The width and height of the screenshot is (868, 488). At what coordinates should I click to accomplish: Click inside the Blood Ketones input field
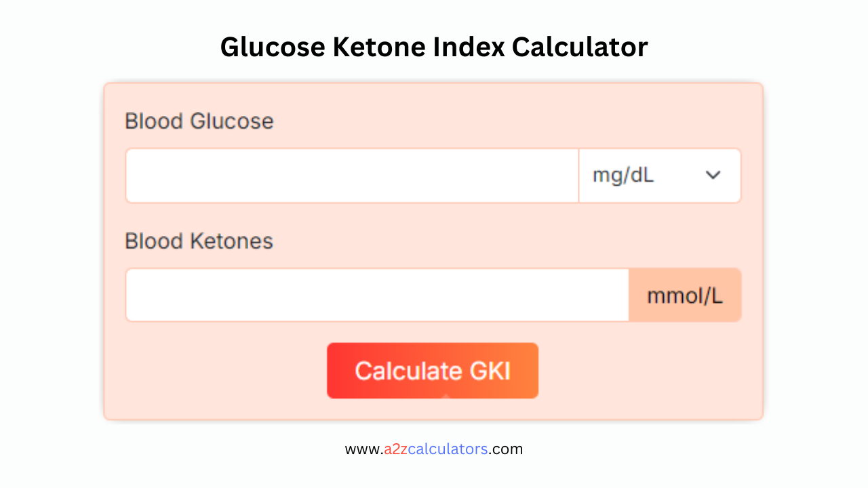click(x=377, y=294)
